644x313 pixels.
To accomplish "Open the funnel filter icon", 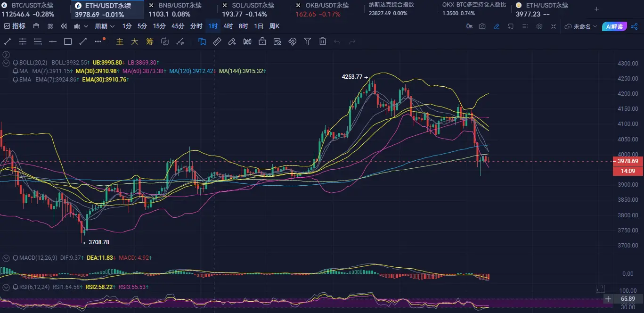I will tap(308, 41).
